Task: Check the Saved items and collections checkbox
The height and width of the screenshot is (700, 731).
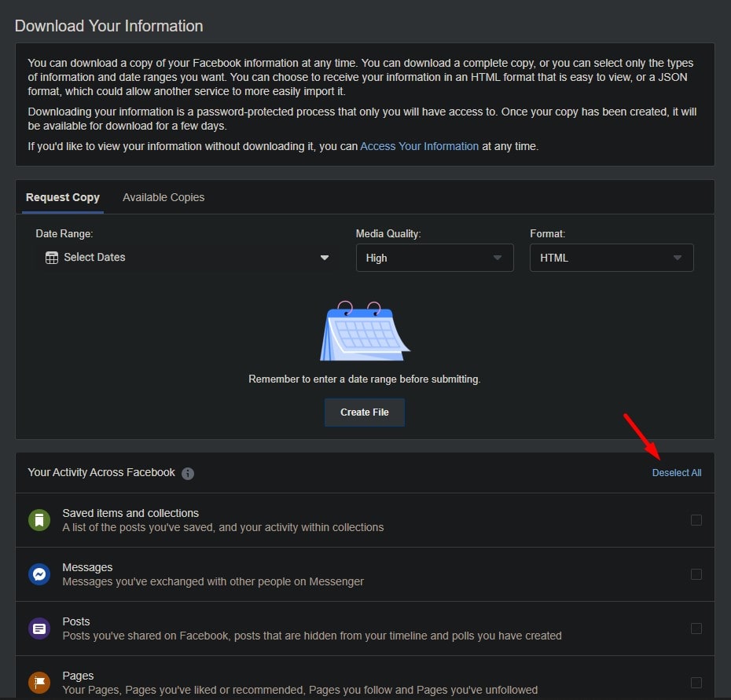Action: coord(696,520)
